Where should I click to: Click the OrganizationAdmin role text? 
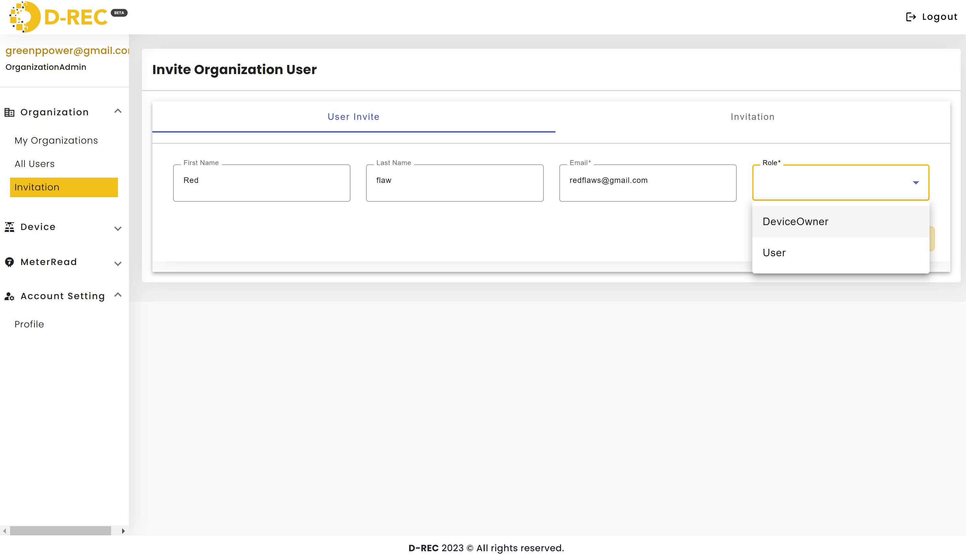pyautogui.click(x=45, y=67)
